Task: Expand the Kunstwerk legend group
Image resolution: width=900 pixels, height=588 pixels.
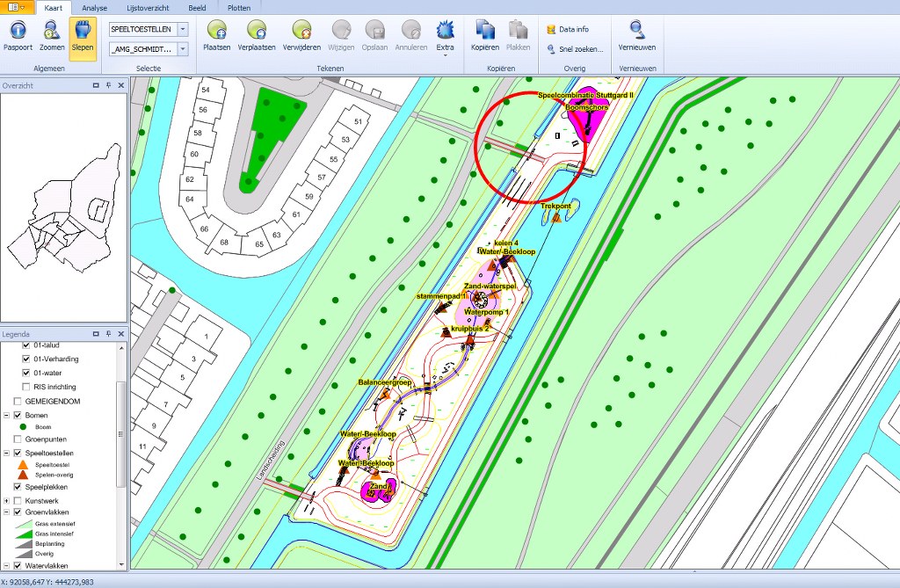Action: [7, 500]
